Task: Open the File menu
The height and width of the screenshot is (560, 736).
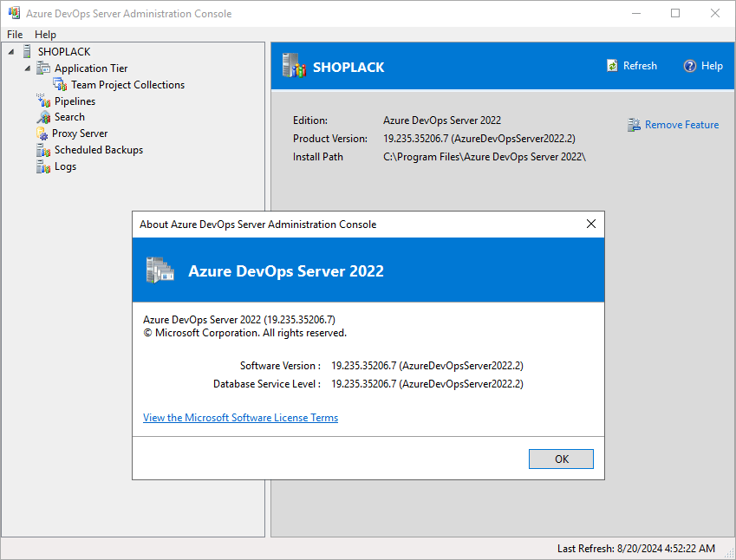Action: tap(15, 35)
